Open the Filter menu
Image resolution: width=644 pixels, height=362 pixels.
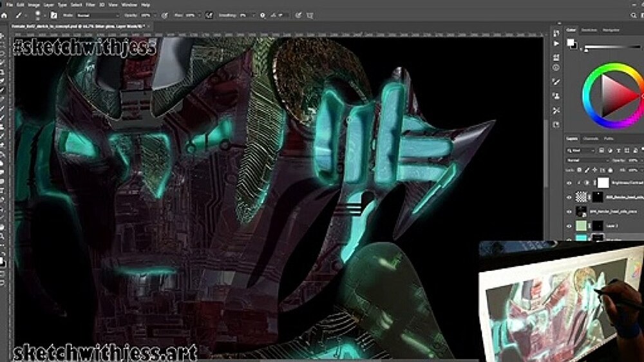[90, 5]
